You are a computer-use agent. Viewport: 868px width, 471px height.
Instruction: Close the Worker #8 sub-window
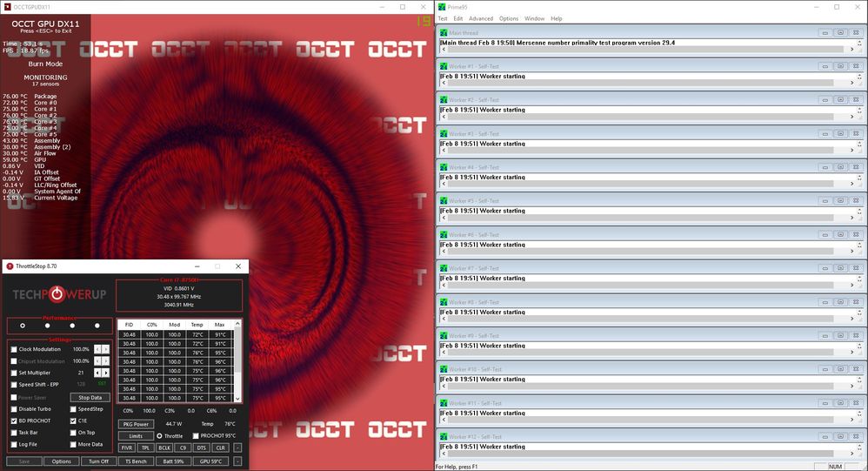click(856, 302)
